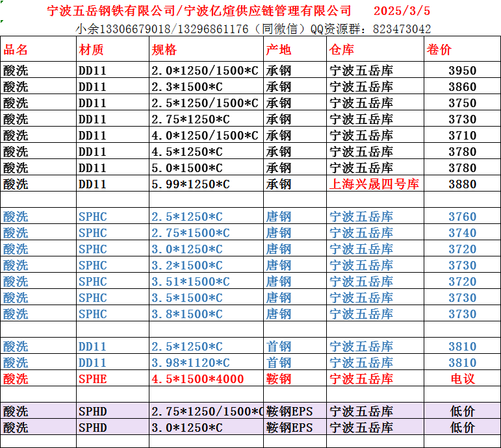Select the spec cell 4.5*1250*C
501x448 pixels.
[207, 151]
